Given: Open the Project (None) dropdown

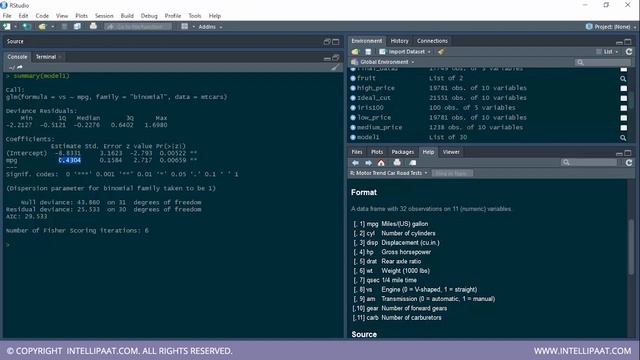Looking at the screenshot, I should point(611,27).
